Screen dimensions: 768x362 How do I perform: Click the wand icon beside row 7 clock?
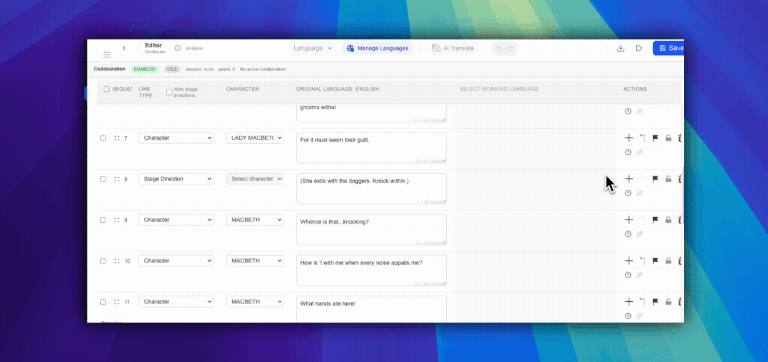(639, 152)
